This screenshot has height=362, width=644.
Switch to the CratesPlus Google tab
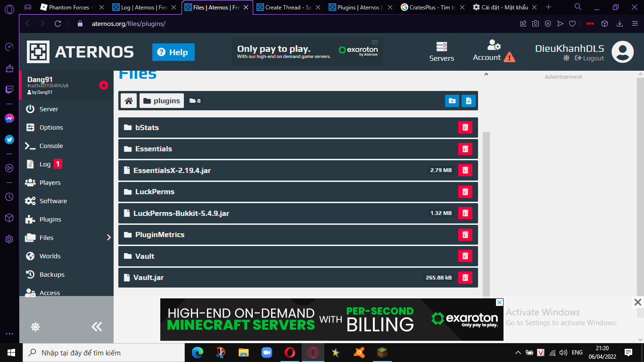tap(433, 7)
